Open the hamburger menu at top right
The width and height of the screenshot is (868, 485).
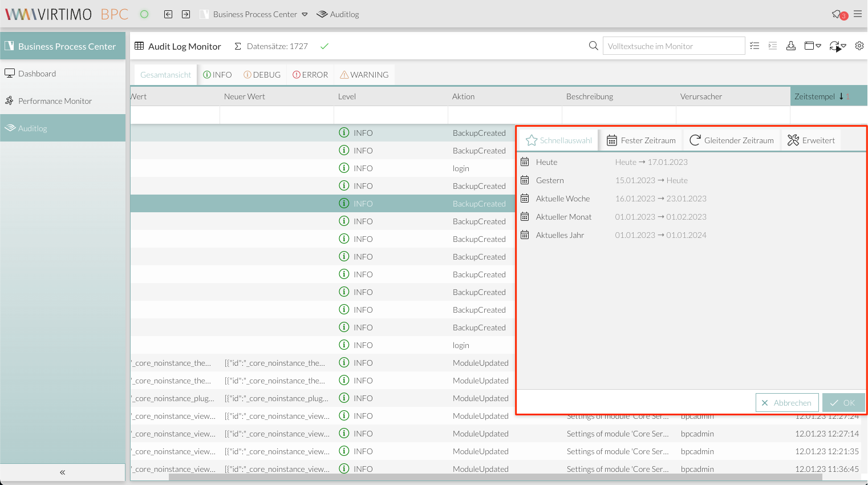(858, 14)
